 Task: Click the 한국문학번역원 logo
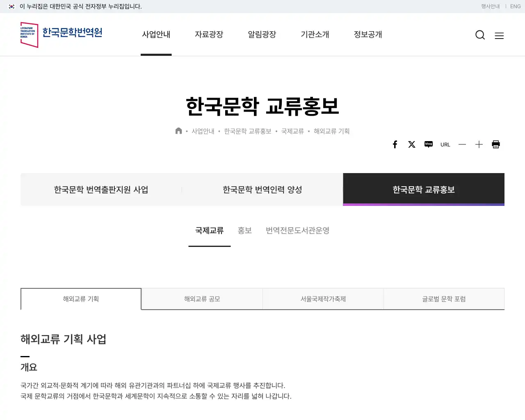click(61, 34)
